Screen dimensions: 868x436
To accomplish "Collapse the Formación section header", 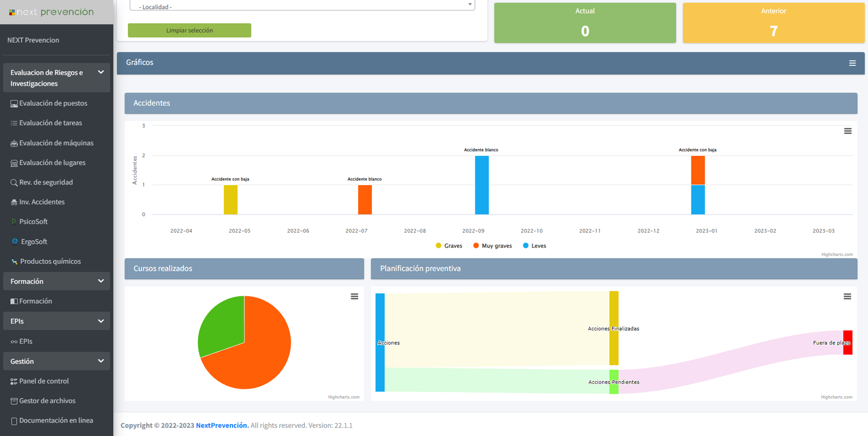I will (x=57, y=281).
